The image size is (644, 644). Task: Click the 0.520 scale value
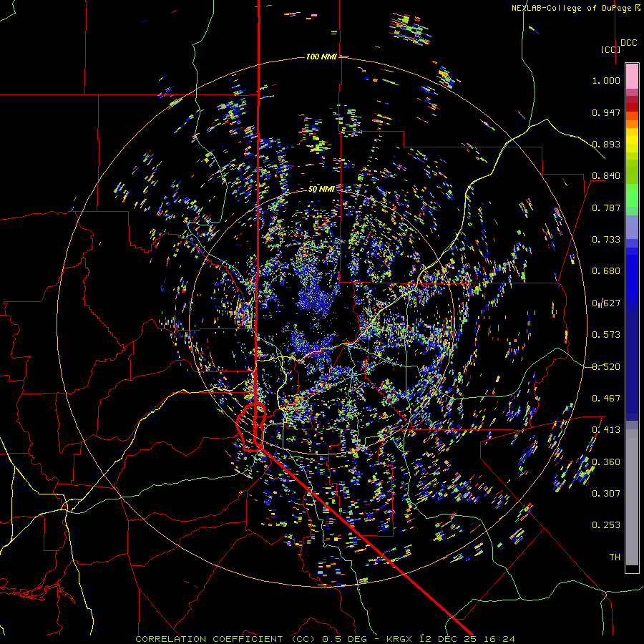point(606,367)
